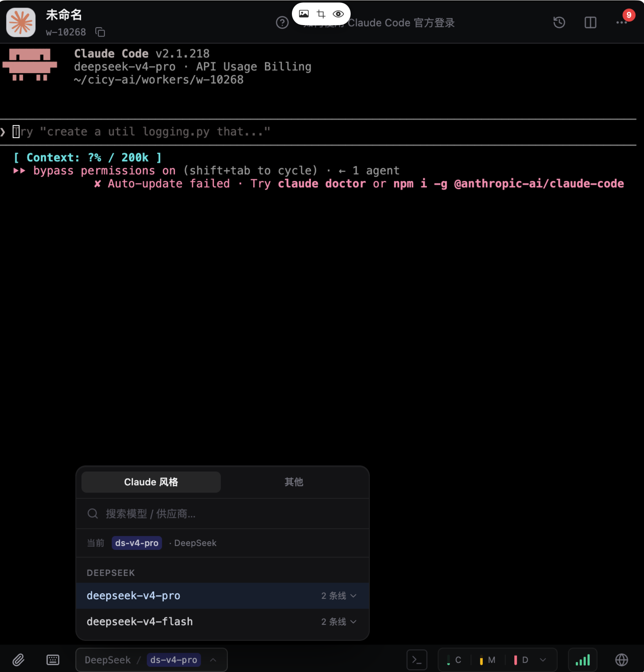Click the globe network icon
This screenshot has height=672, width=644.
(621, 659)
